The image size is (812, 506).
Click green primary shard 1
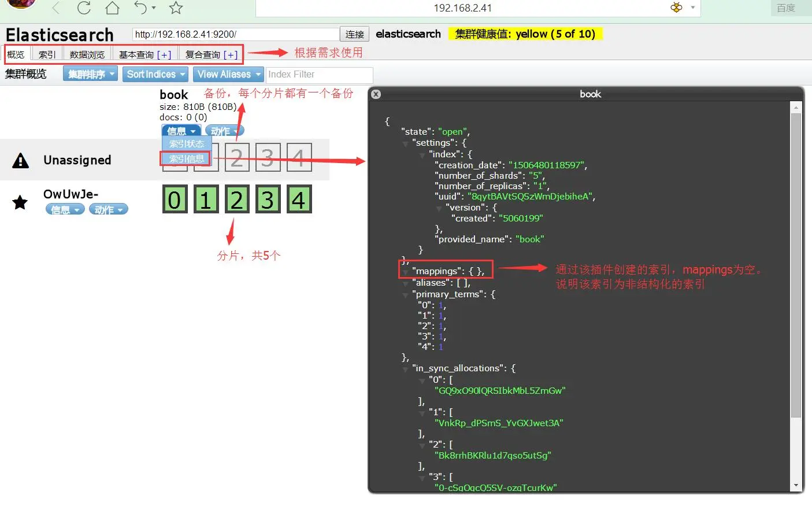(x=206, y=200)
